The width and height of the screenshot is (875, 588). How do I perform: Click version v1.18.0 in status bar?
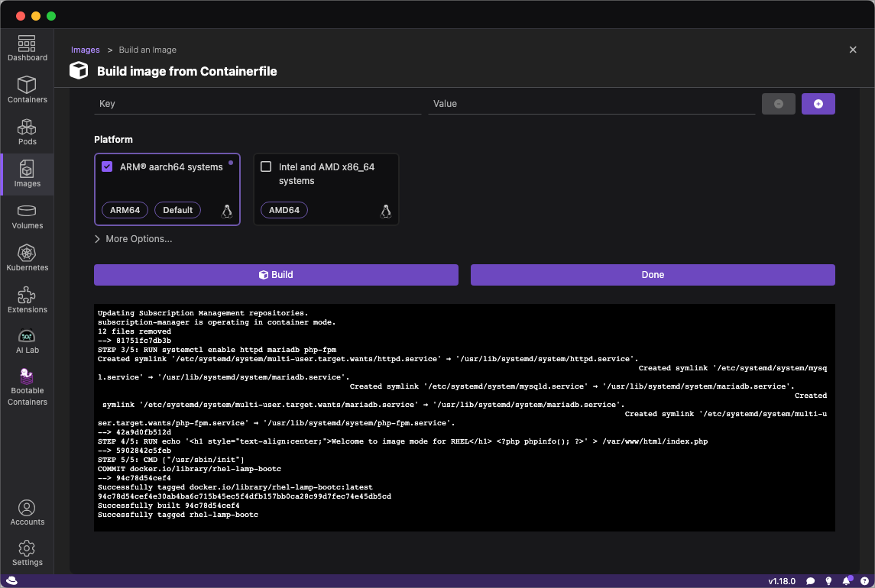[x=781, y=581]
